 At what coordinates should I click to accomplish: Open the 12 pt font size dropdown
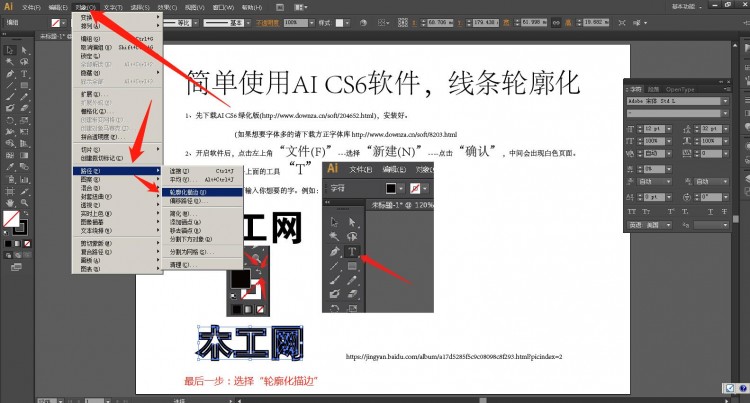[x=669, y=129]
